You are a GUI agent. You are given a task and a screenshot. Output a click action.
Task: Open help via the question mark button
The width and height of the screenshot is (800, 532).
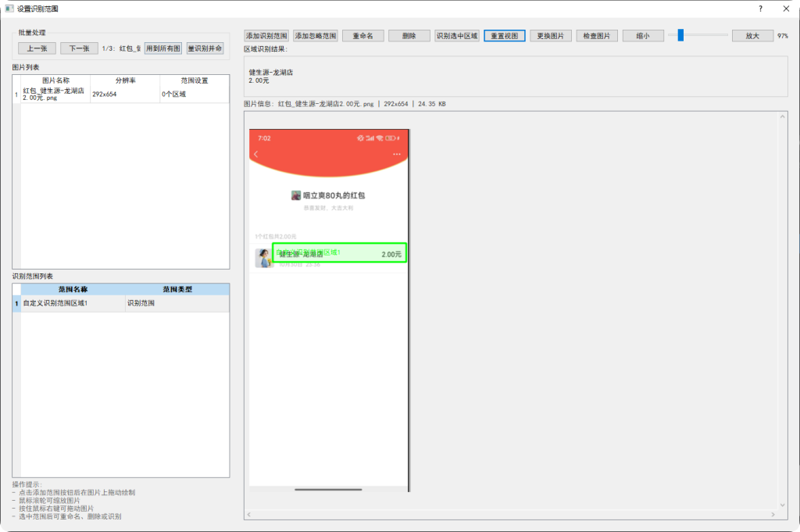[759, 9]
